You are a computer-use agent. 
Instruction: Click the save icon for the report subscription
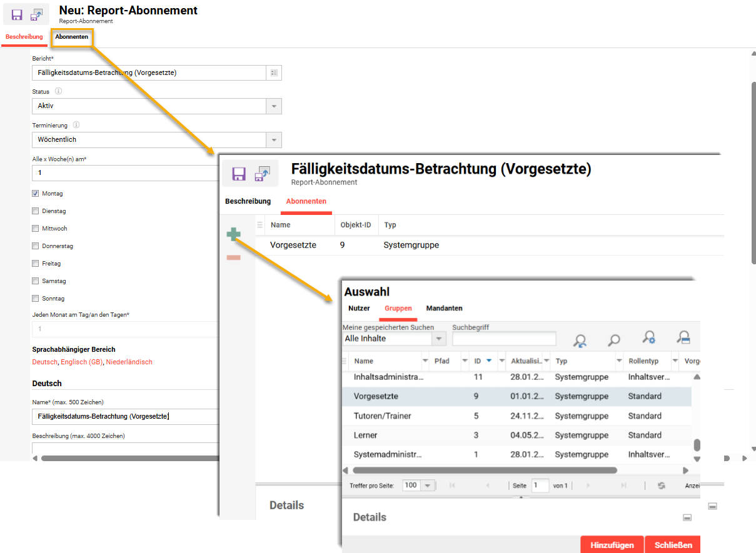[17, 14]
